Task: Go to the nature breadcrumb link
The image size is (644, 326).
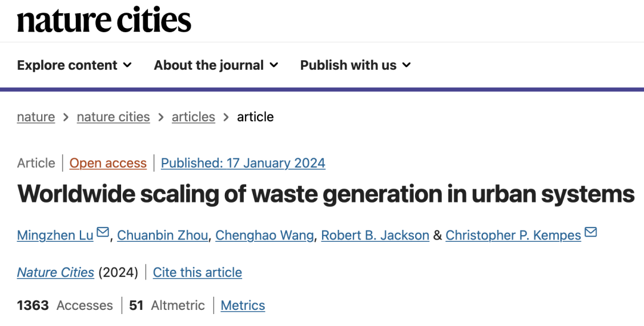Action: pos(36,117)
